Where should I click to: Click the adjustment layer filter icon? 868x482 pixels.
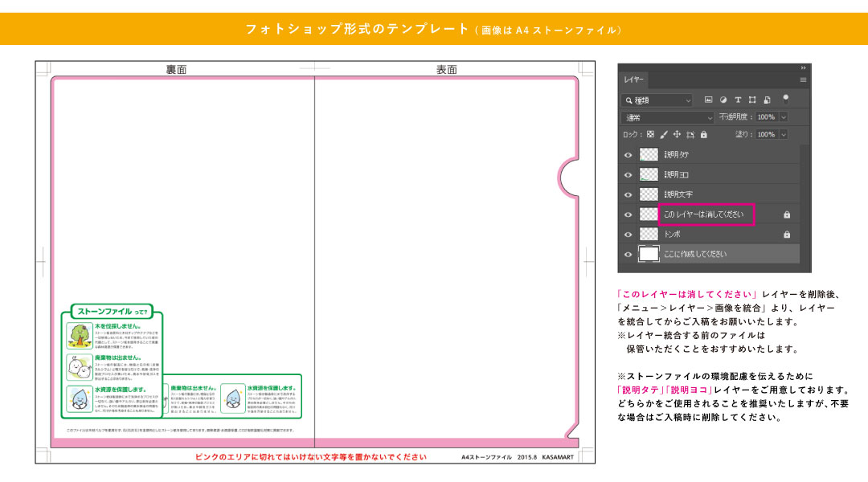pos(723,100)
